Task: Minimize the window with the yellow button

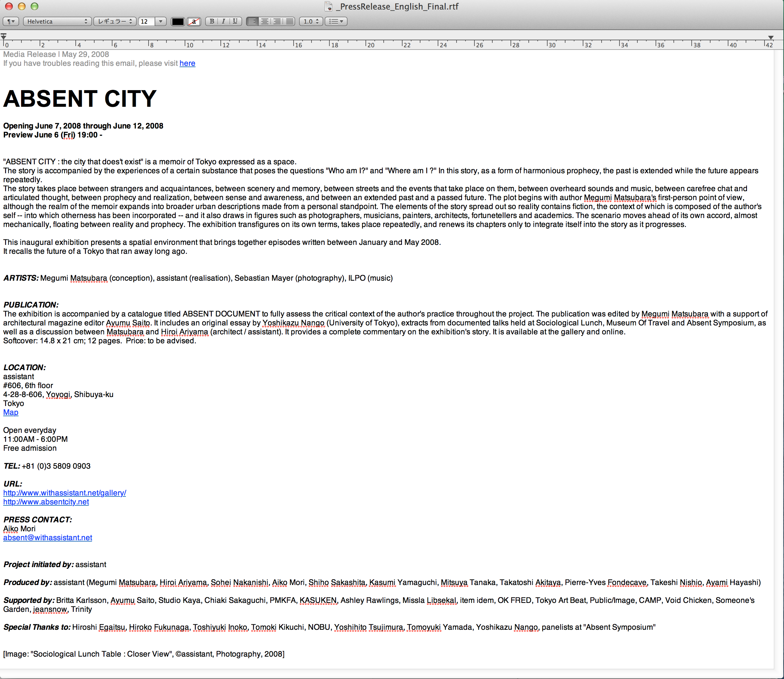Action: (x=22, y=6)
